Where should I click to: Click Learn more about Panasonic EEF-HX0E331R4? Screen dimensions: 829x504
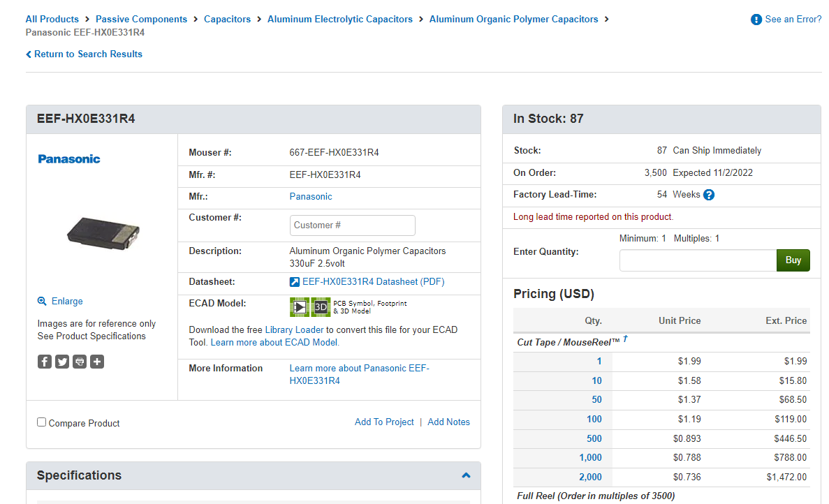coord(360,375)
